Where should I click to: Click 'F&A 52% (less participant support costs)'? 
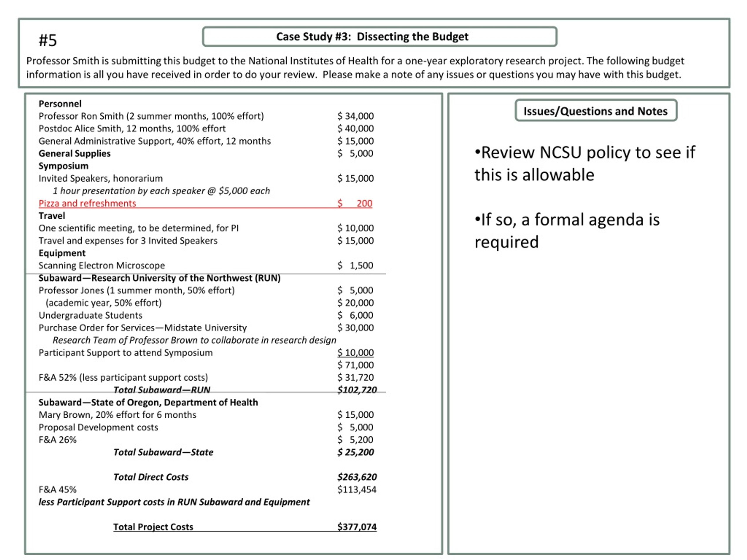123,377
